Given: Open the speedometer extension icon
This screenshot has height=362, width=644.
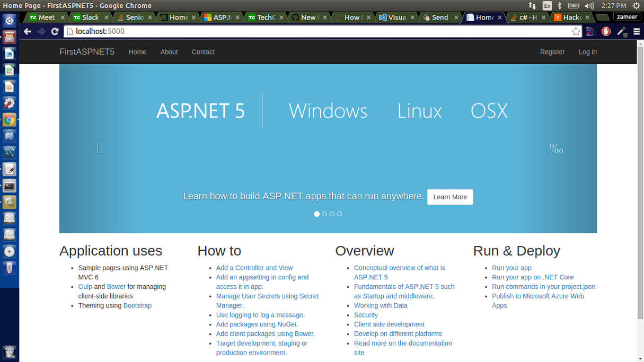Looking at the screenshot, I should pos(590,31).
